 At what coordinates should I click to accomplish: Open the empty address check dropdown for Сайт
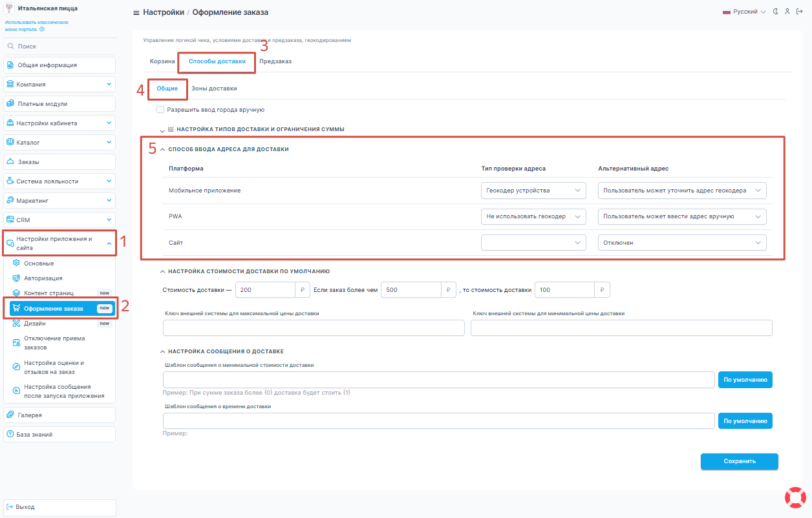[533, 242]
